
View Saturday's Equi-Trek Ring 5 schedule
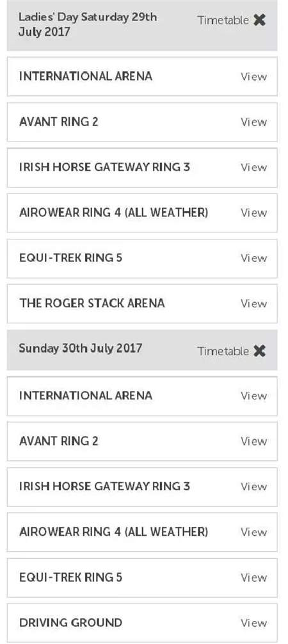253,259
